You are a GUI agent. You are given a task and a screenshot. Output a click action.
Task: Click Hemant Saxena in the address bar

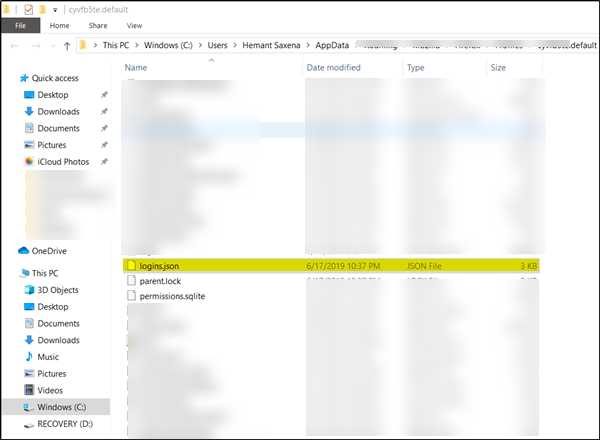[x=271, y=45]
